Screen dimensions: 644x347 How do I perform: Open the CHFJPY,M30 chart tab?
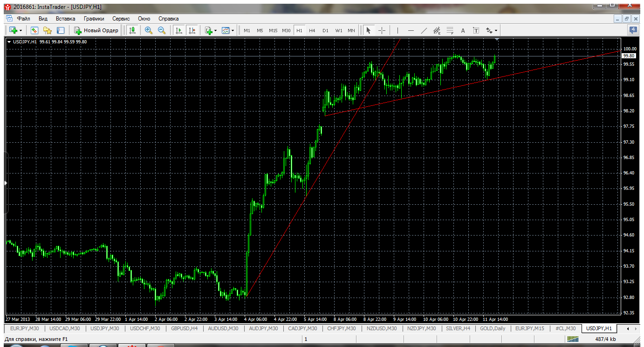(342, 329)
